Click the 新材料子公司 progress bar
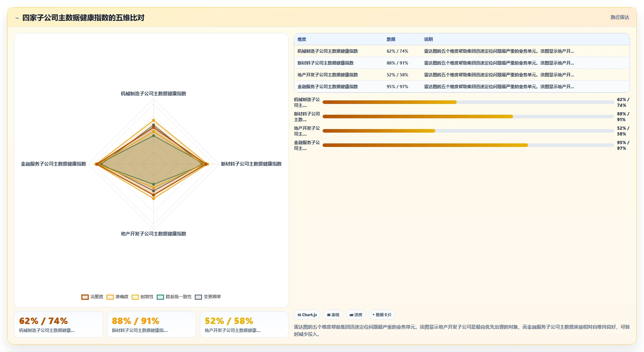 468,116
